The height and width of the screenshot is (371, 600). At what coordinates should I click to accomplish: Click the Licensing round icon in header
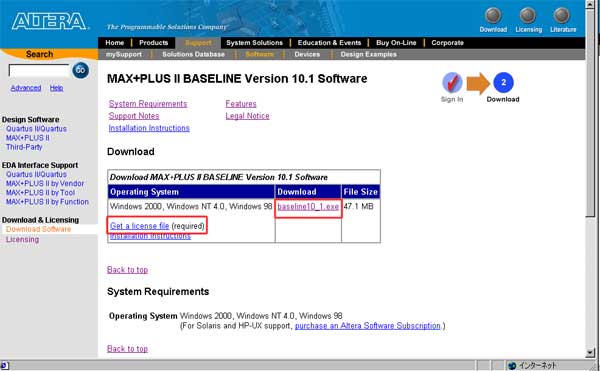click(528, 16)
